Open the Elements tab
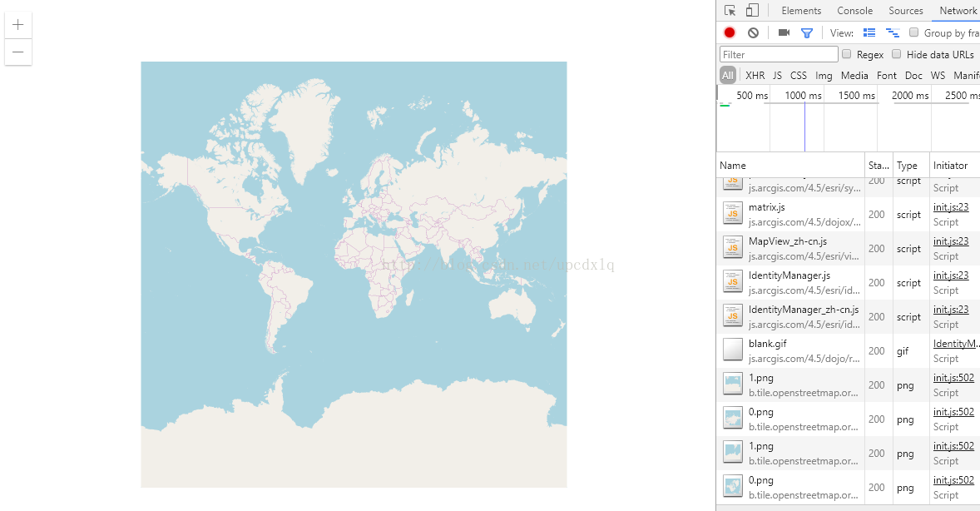This screenshot has width=980, height=511. click(x=801, y=11)
